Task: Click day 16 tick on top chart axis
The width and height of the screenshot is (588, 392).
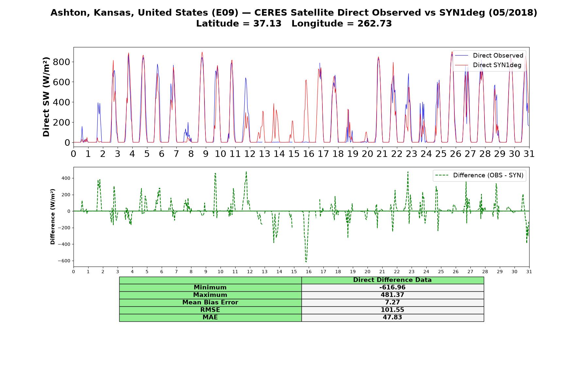Action: pos(309,154)
